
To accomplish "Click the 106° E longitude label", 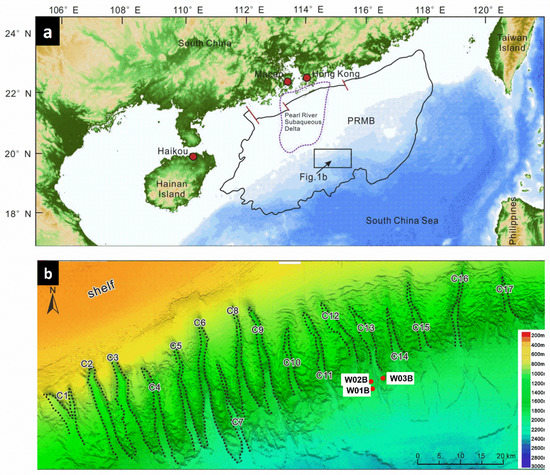I will click(x=63, y=10).
